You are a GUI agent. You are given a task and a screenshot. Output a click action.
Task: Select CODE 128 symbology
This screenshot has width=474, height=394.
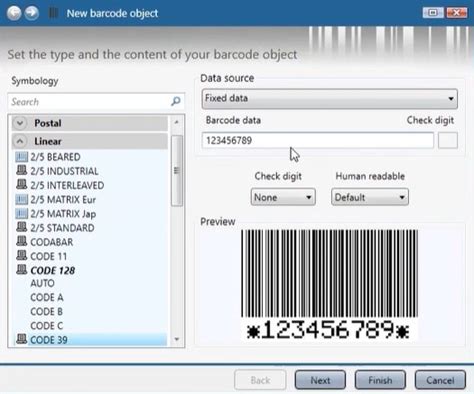[53, 270]
